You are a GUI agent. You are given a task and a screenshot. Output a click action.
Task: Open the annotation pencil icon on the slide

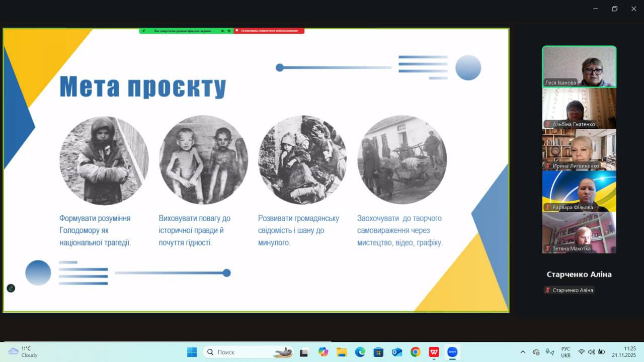tap(11, 288)
